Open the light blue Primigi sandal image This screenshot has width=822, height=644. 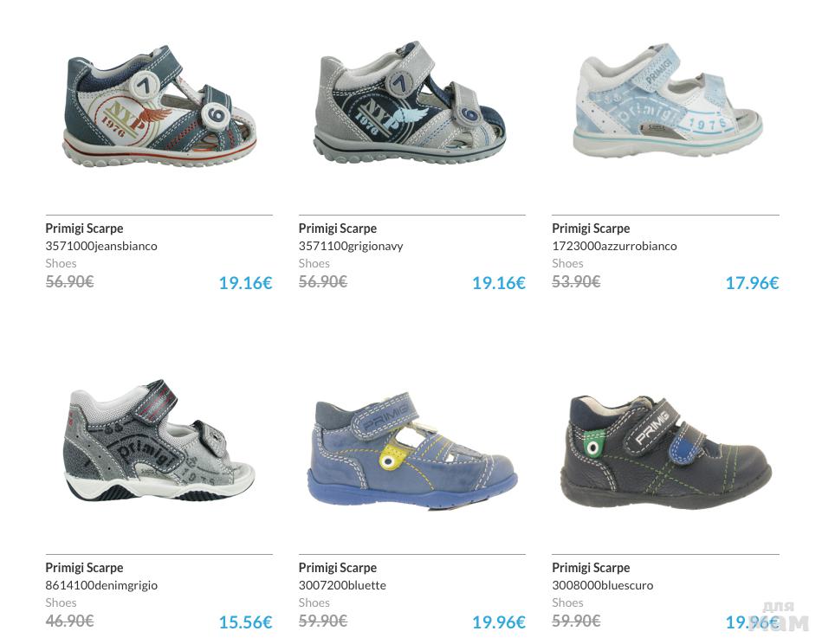tap(668, 101)
